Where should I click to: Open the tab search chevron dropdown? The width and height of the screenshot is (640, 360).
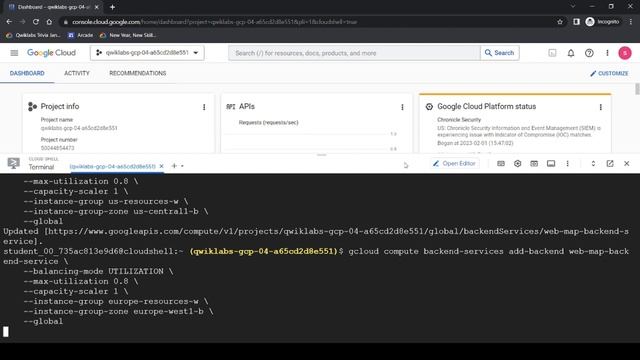[x=573, y=7]
